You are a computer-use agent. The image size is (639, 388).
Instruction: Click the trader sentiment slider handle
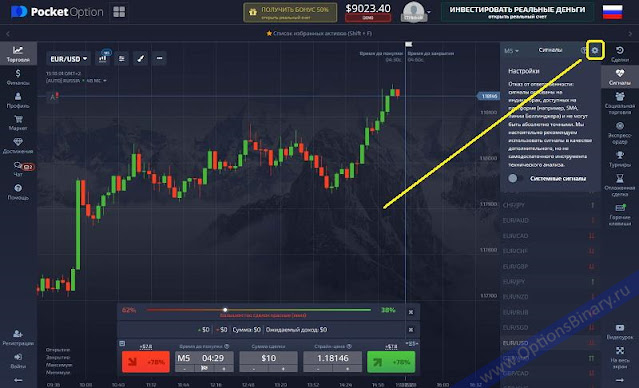click(x=225, y=310)
